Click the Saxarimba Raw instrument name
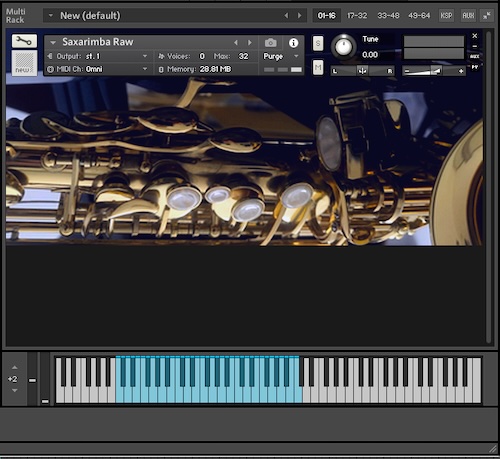Image resolution: width=500 pixels, height=459 pixels. (98, 42)
